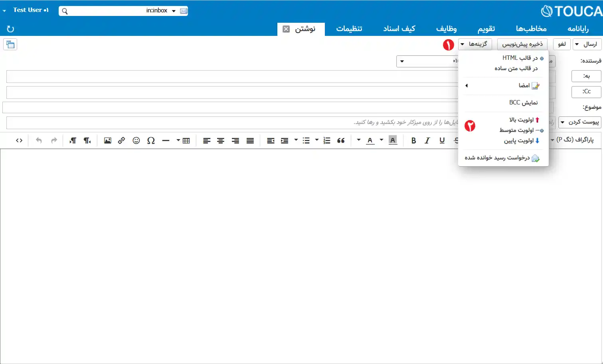Insert an image using the toolbar icon
603x364 pixels.
[x=107, y=140]
